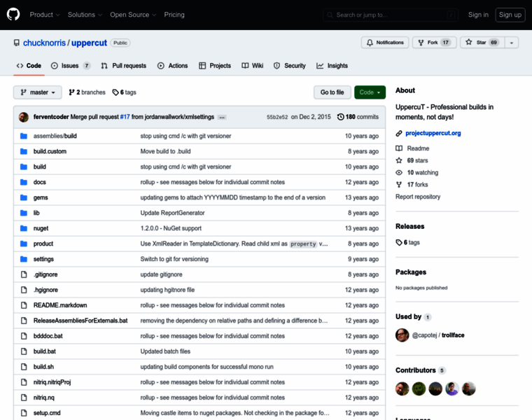
Task: Open the Projects tab
Action: (215, 66)
